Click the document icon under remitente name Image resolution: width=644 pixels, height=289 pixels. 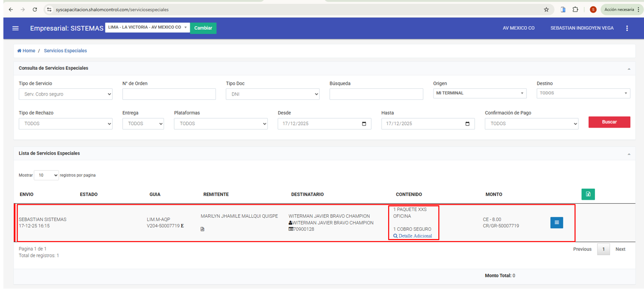202,229
